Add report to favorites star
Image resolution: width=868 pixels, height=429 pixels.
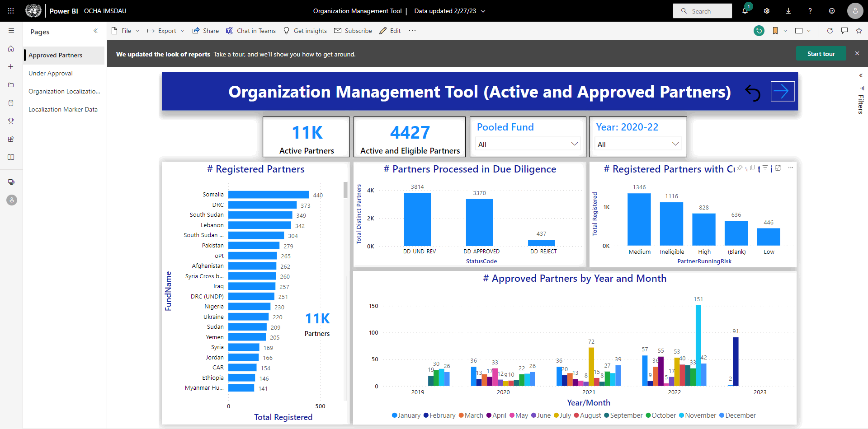[859, 31]
